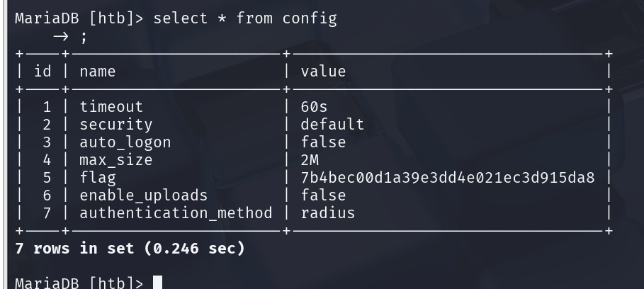
Task: Select the "authentication_method" name cell
Action: (x=176, y=212)
